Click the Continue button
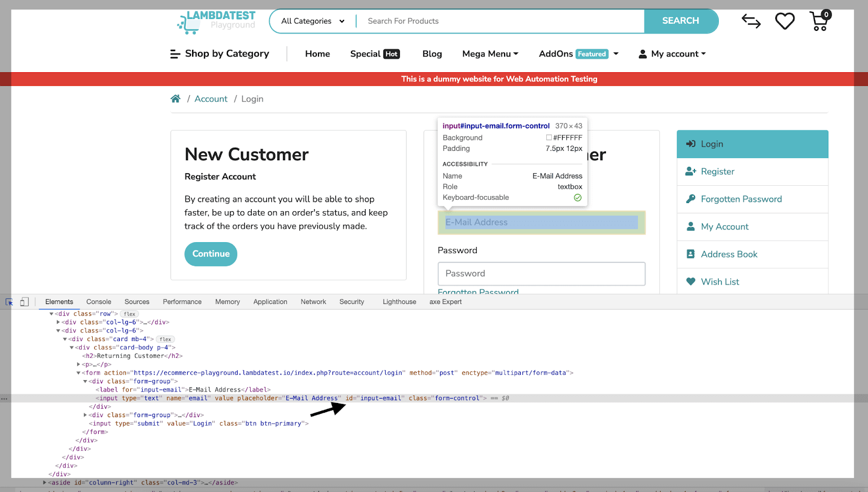The image size is (868, 492). tap(211, 254)
